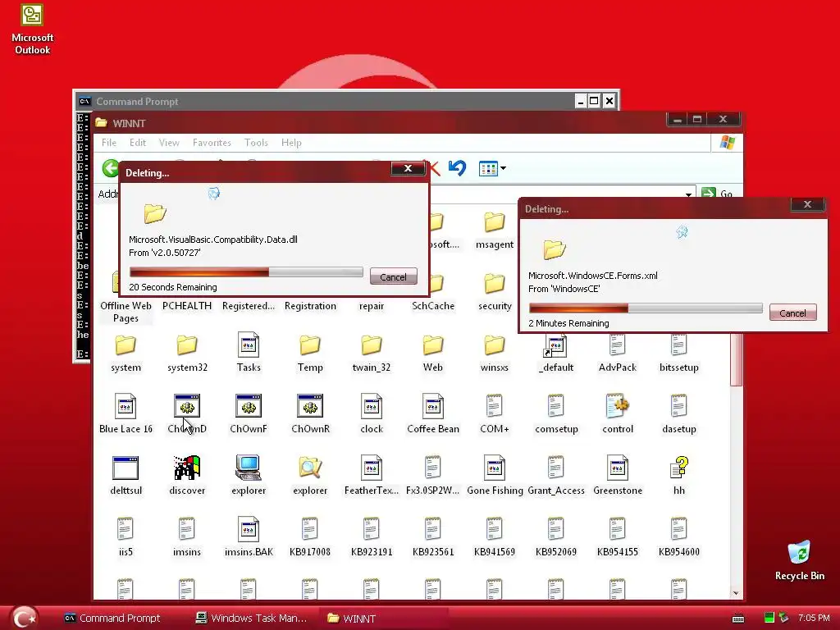840x630 pixels.
Task: Select the iis5 log file
Action: (x=126, y=529)
